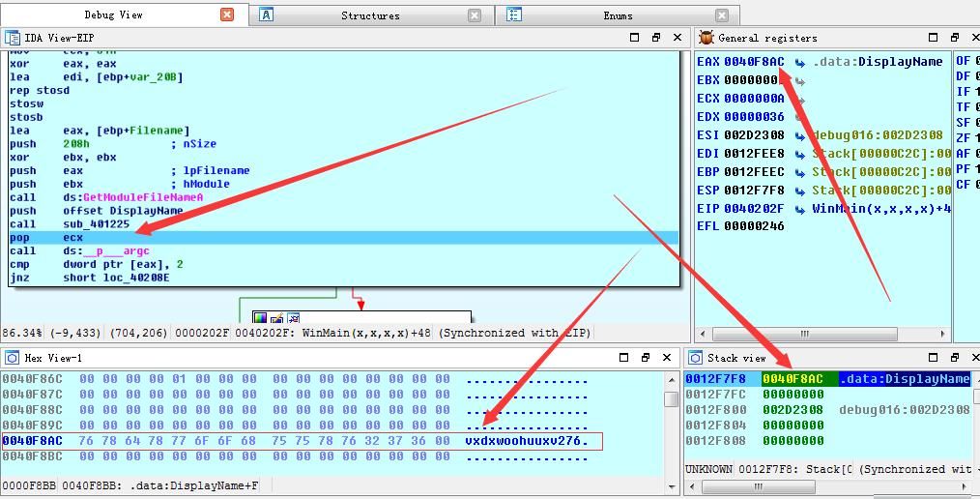Click the Hex View vertical scrollbar thumb
Image resolution: width=980 pixels, height=499 pixels.
[672, 398]
